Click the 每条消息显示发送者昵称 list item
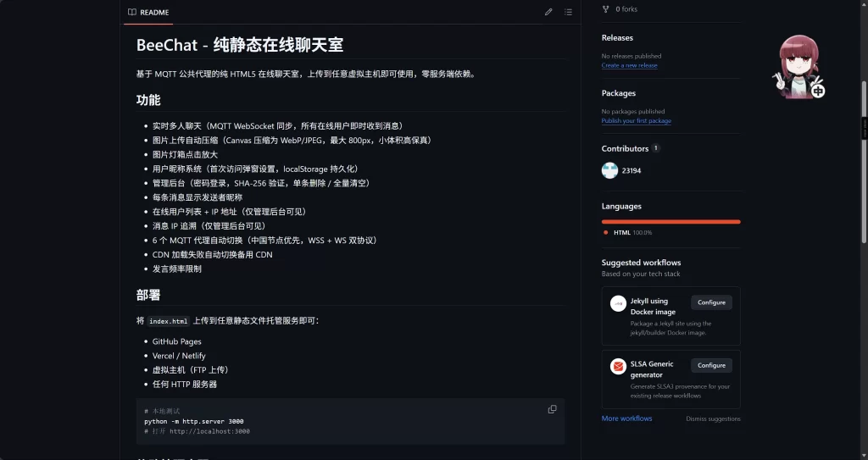 click(197, 197)
